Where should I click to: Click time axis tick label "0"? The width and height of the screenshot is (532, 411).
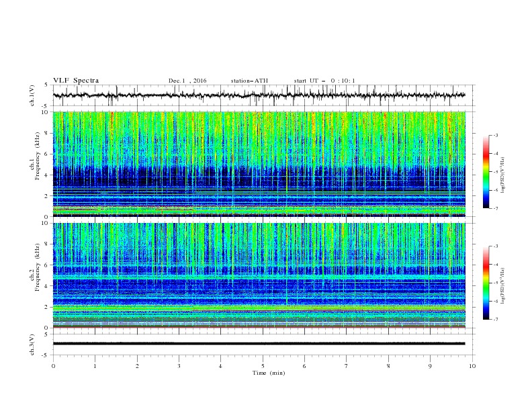pyautogui.click(x=53, y=366)
